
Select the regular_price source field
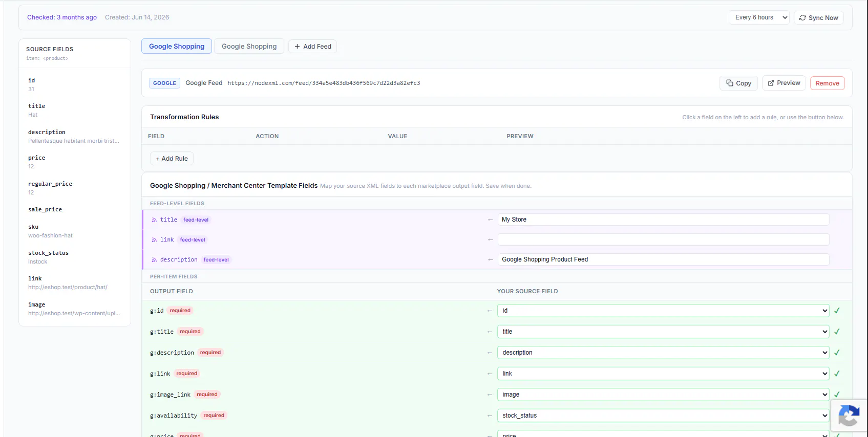[75, 188]
